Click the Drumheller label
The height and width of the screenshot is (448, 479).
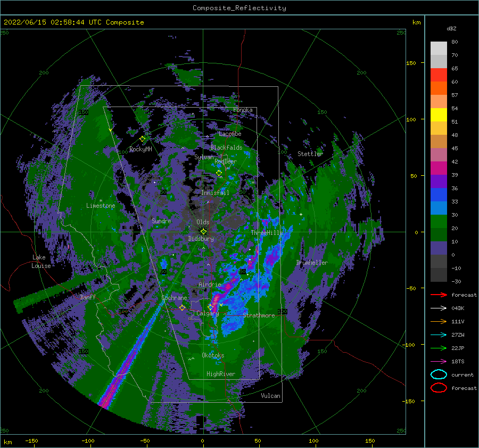(x=312, y=263)
